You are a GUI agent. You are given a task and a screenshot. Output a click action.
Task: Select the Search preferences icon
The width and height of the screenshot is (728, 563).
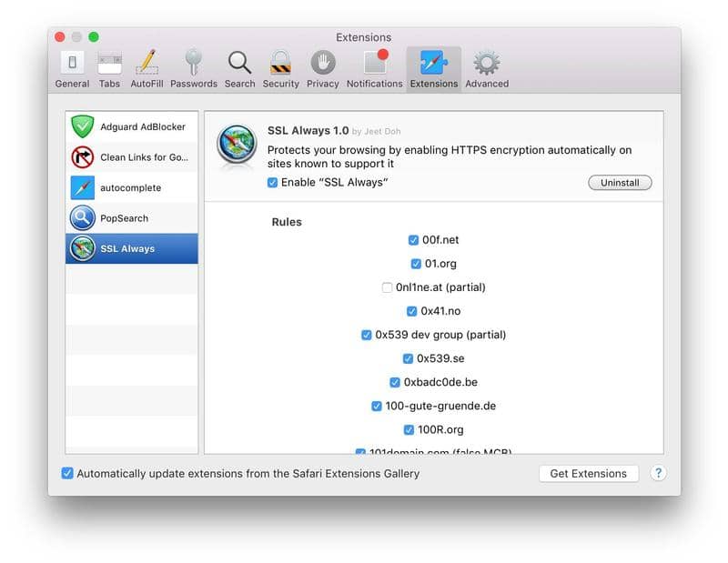239,61
